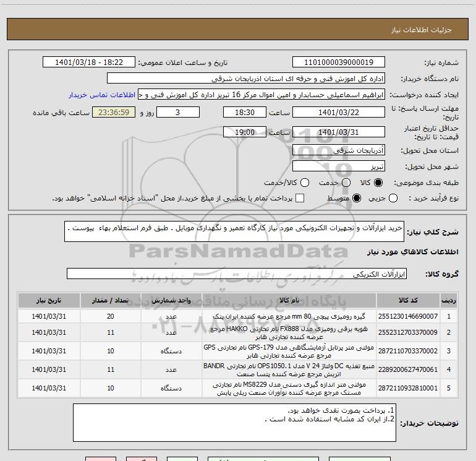Click the منبع تغذیه DC item name

pos(289,370)
